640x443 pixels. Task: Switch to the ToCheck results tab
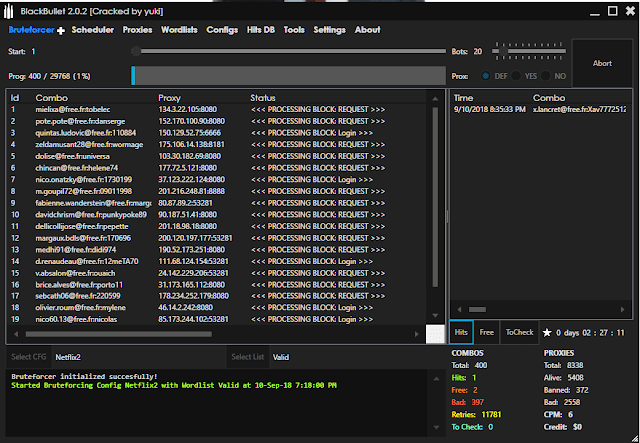tap(519, 332)
